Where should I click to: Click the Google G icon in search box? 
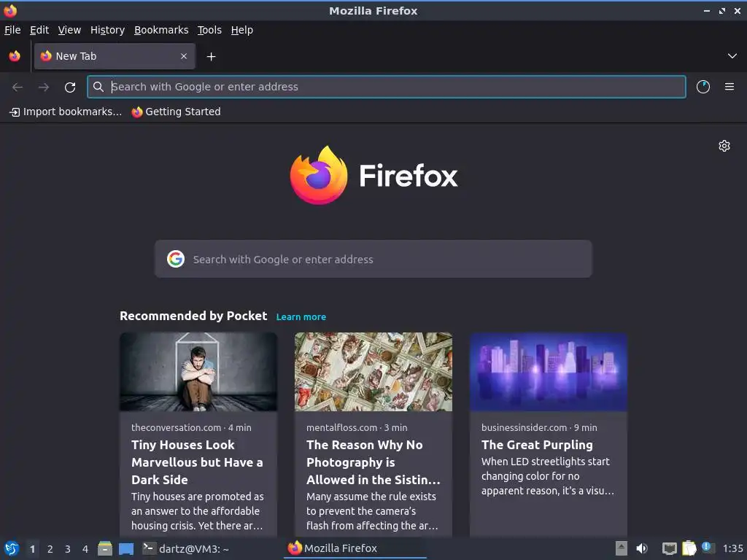176,259
